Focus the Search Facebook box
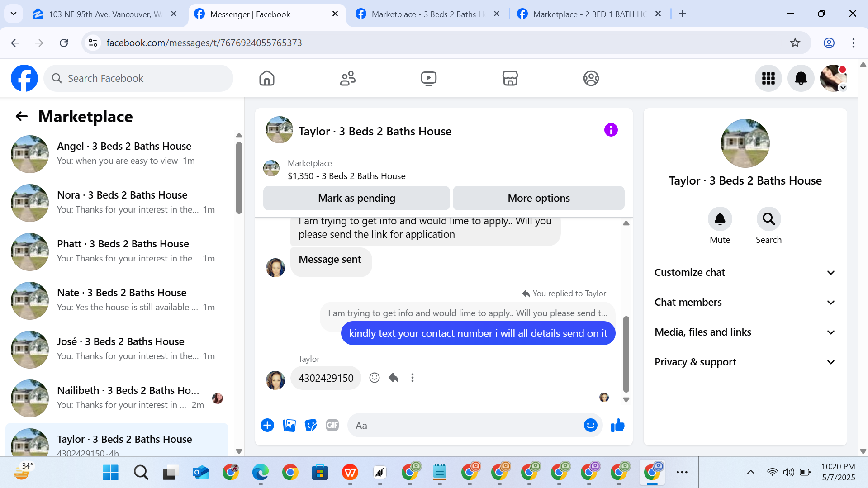The width and height of the screenshot is (868, 488). [x=138, y=78]
